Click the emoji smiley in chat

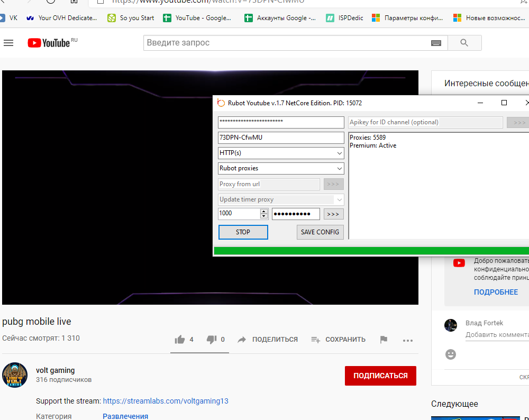click(451, 354)
